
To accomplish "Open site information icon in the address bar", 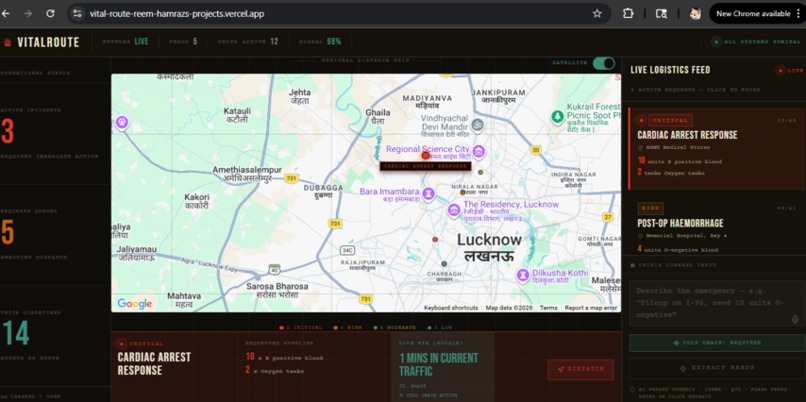I will 77,14.
